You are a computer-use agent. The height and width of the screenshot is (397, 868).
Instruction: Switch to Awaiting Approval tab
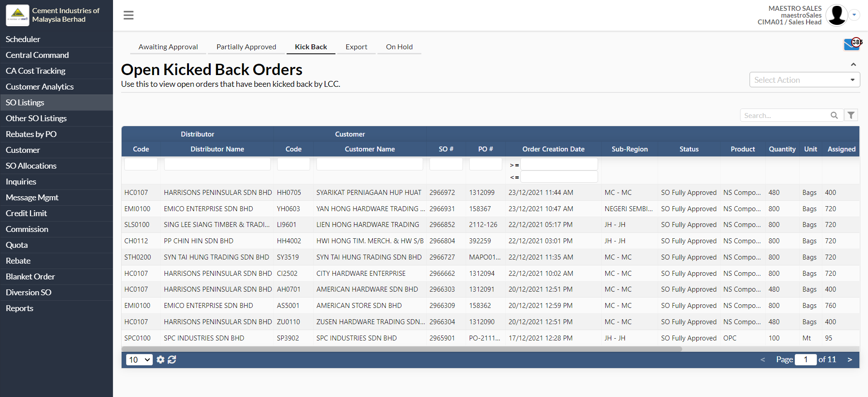(x=168, y=47)
